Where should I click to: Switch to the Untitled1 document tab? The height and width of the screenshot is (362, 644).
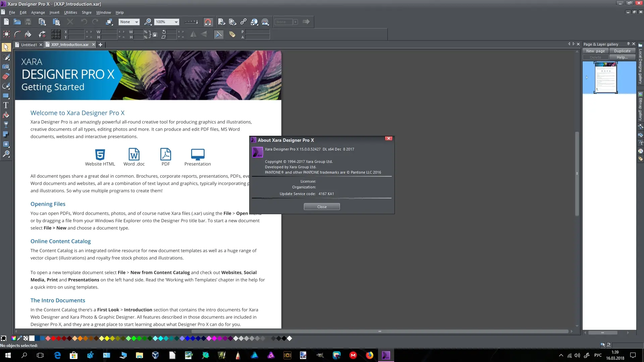point(29,45)
